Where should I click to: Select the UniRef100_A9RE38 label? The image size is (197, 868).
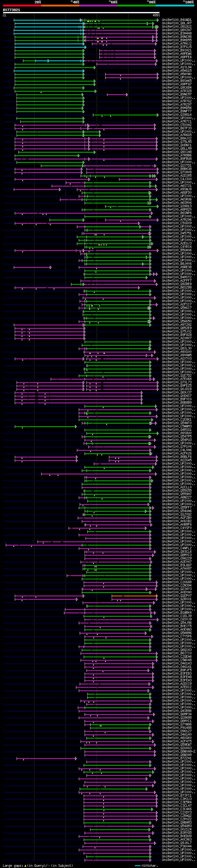click(177, 267)
